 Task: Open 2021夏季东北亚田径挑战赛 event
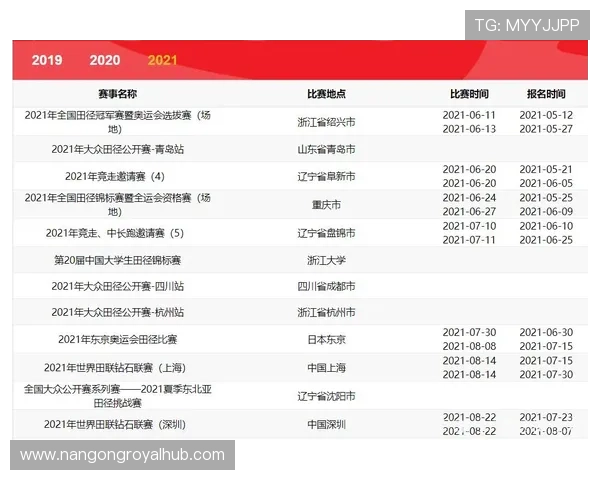click(117, 396)
